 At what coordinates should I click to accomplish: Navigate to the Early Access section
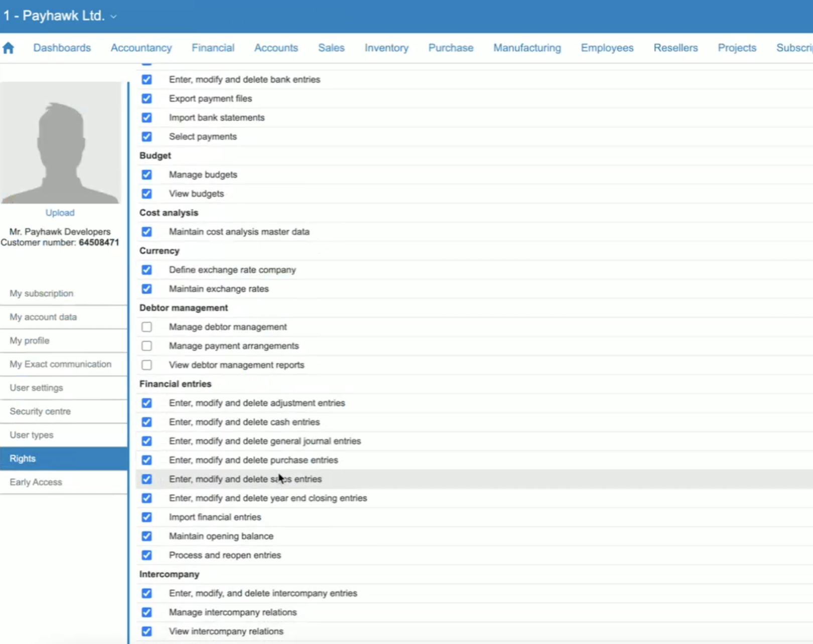(36, 482)
